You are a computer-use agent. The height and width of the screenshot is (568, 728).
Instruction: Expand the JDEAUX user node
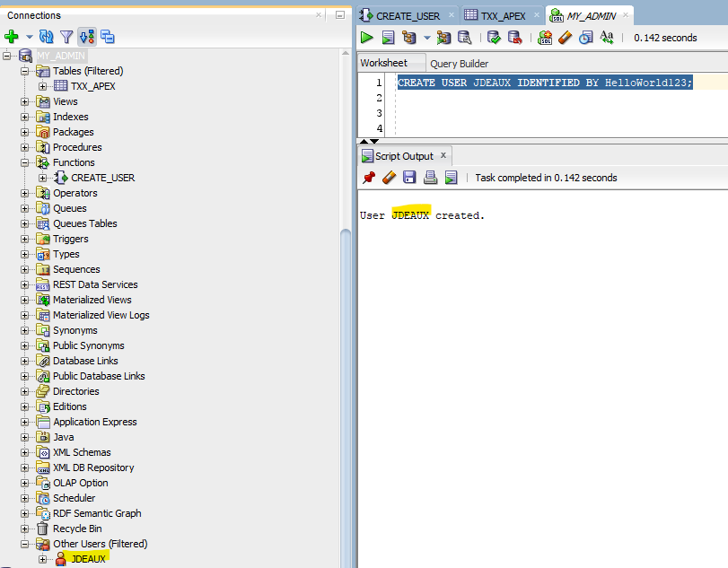click(42, 559)
